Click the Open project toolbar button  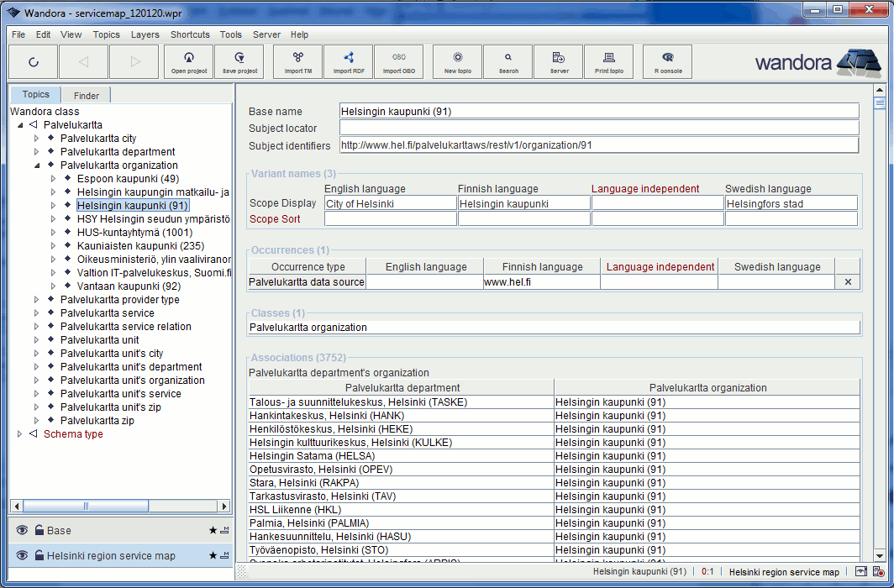(x=189, y=61)
